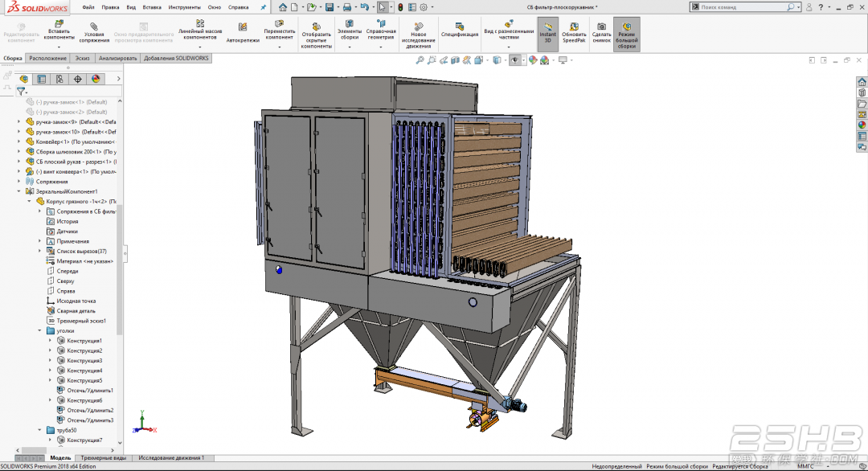Switch to the Расположение tab

[48, 58]
